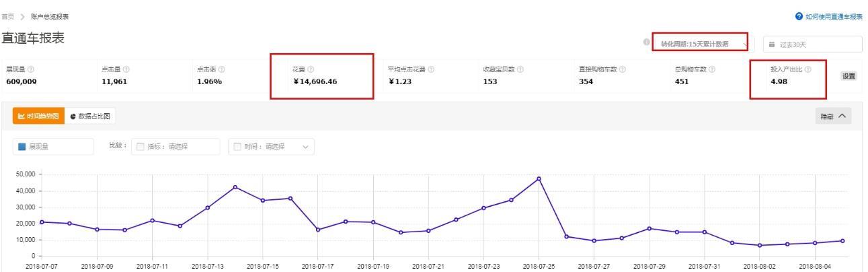The width and height of the screenshot is (868, 272).
Task: Click the 平均点击花费 value ¥1.23
Action: pyautogui.click(x=400, y=82)
